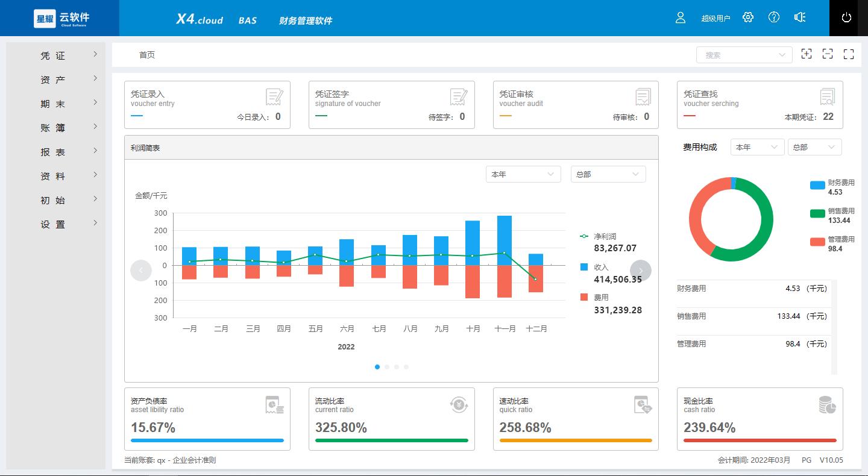Open announcements via the speaker icon
868x476 pixels.
pyautogui.click(x=799, y=17)
